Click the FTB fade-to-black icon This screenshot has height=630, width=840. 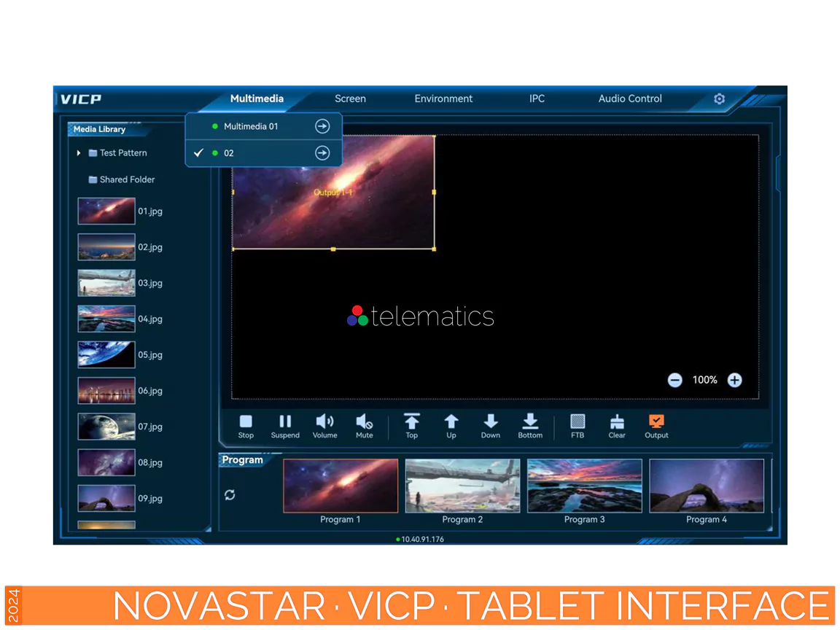click(577, 422)
